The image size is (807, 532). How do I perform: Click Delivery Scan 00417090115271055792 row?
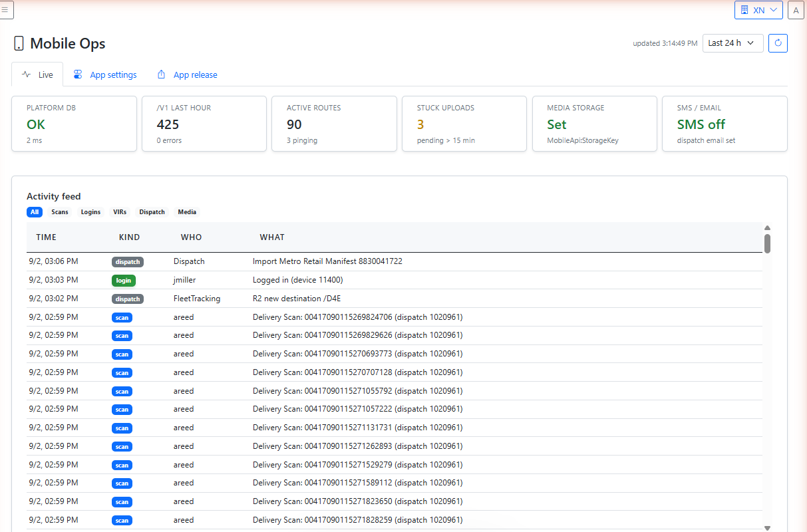pyautogui.click(x=395, y=391)
